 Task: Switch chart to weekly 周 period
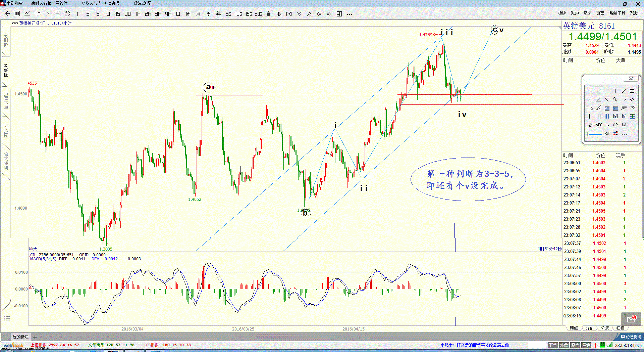188,14
